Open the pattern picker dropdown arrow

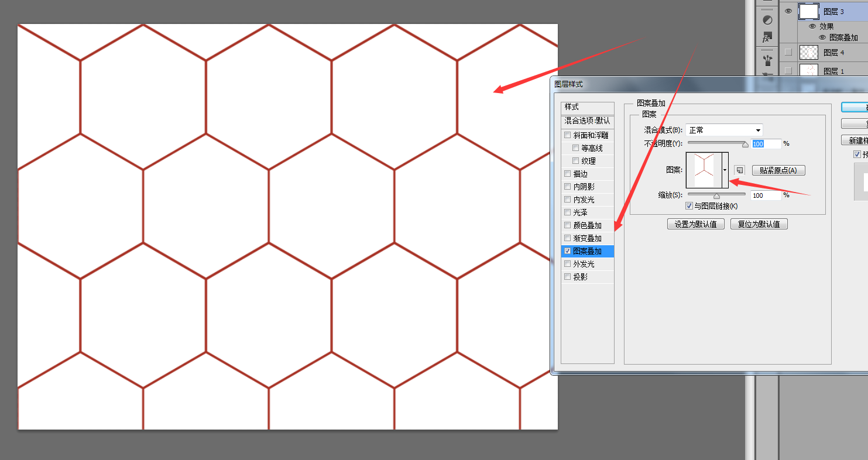(725, 170)
